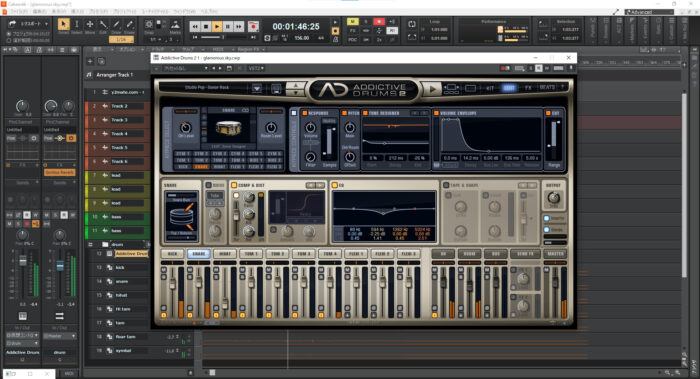Screen dimensions: 700x379
Task: Toggle the Comp & Dist power button
Action: [x=233, y=185]
